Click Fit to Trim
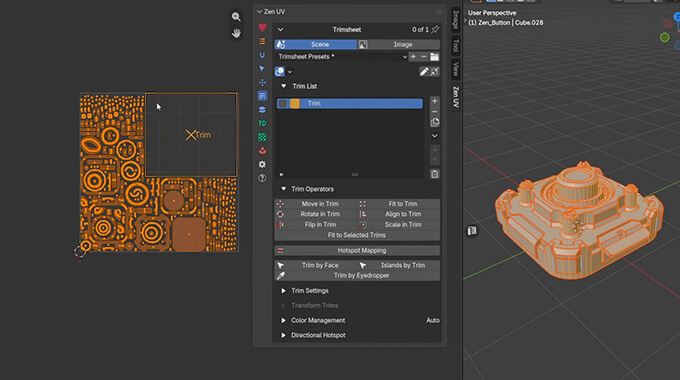The width and height of the screenshot is (680, 380). [399, 204]
